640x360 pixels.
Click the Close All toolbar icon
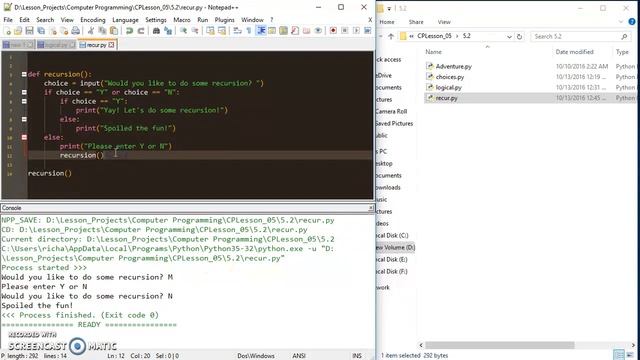coord(64,31)
